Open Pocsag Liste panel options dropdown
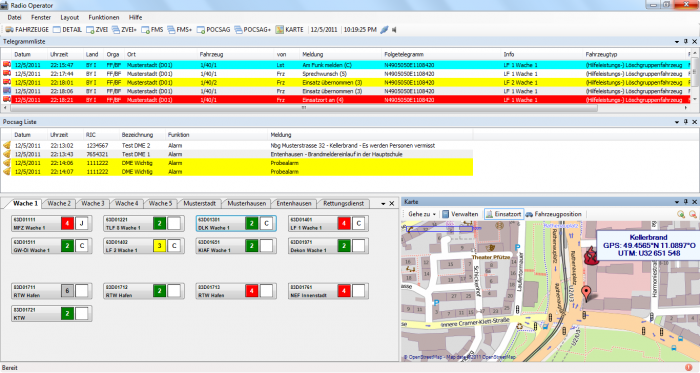 click(x=677, y=122)
